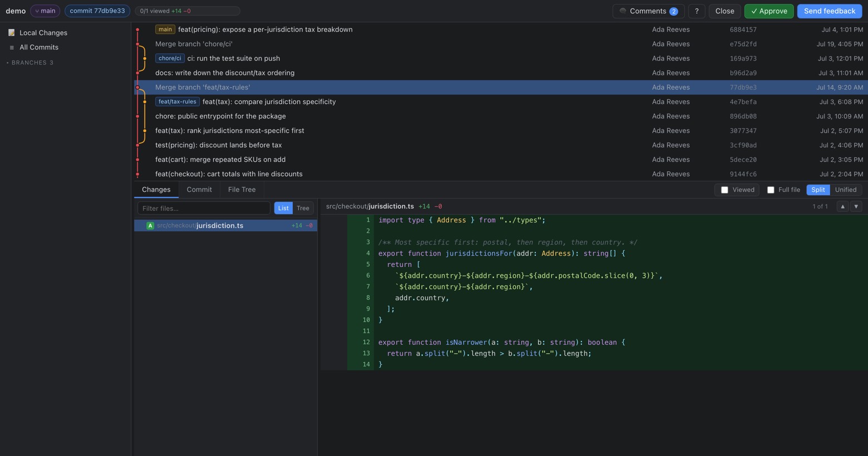Approve the review

(x=769, y=11)
